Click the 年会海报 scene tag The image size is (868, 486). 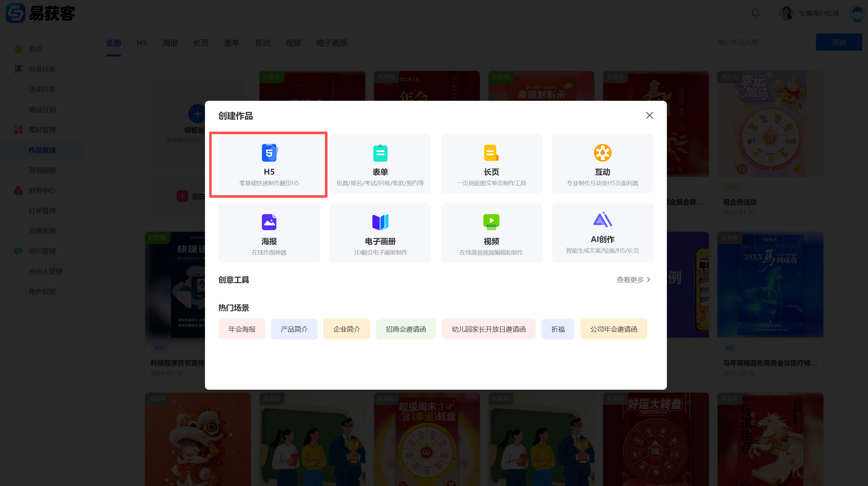(242, 329)
